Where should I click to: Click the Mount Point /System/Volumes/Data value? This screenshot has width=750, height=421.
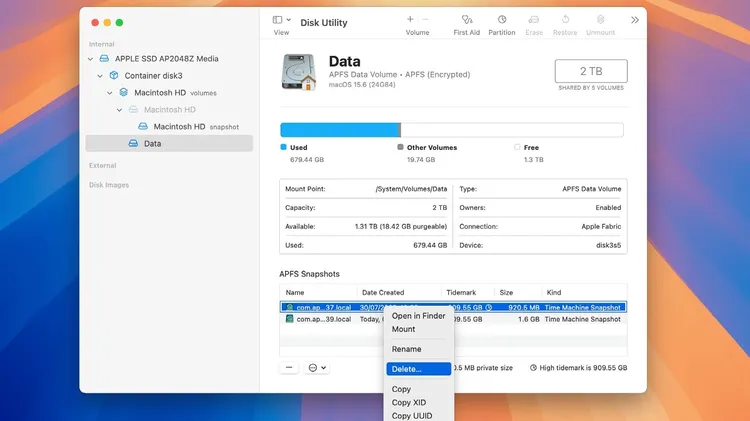click(411, 189)
